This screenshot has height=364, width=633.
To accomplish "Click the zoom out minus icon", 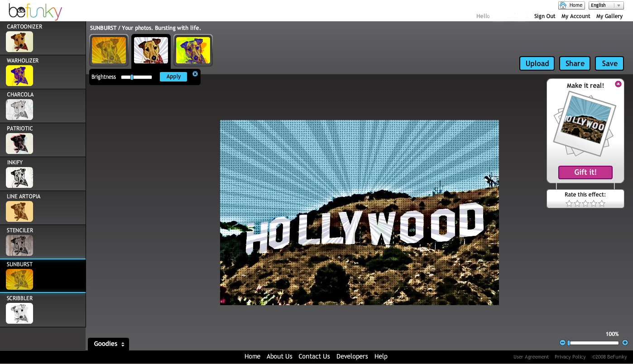I will pos(562,343).
